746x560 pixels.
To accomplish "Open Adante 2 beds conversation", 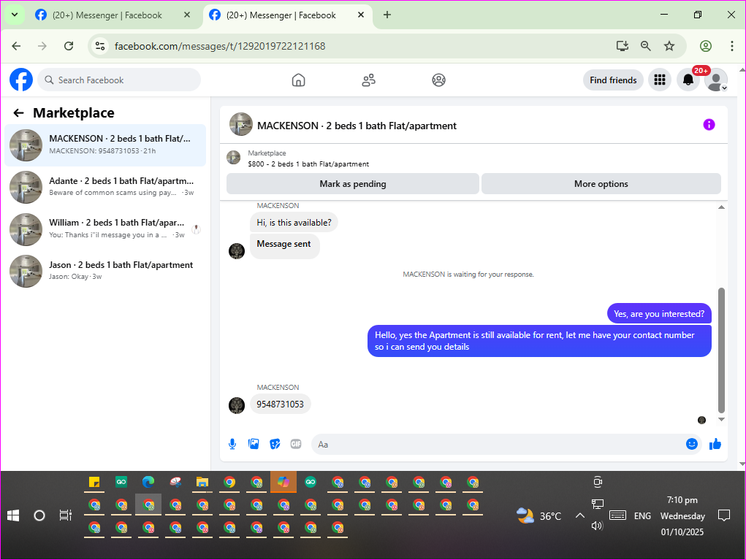I will pyautogui.click(x=105, y=187).
